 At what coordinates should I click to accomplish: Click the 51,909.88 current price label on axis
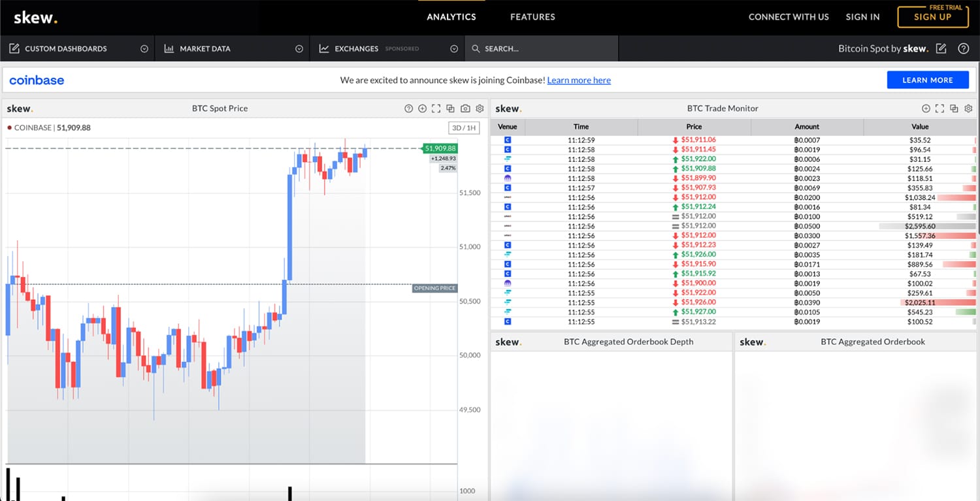pos(440,148)
